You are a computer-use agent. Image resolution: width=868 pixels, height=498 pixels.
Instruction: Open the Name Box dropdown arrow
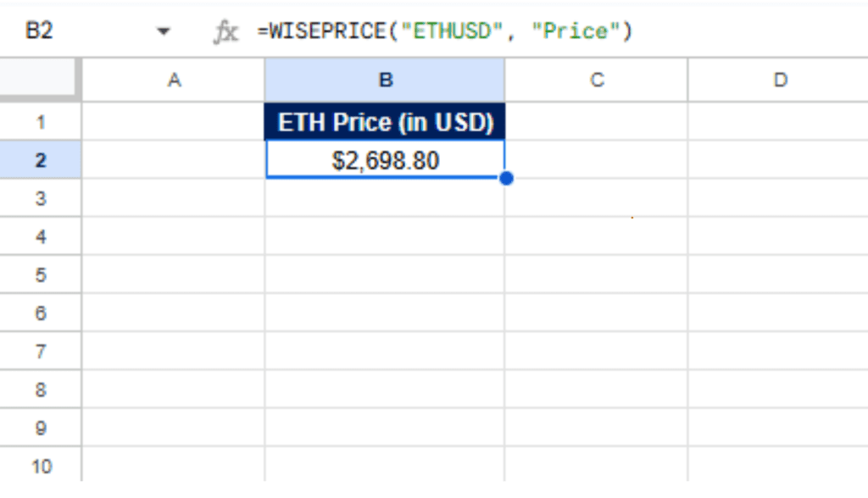[x=164, y=32]
